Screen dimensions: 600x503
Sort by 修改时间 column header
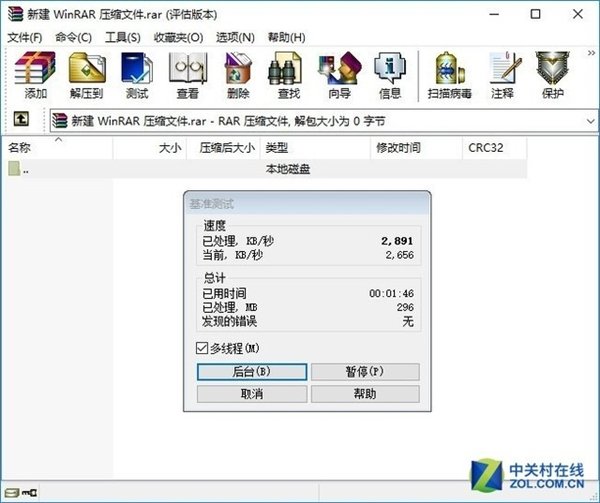[416, 148]
